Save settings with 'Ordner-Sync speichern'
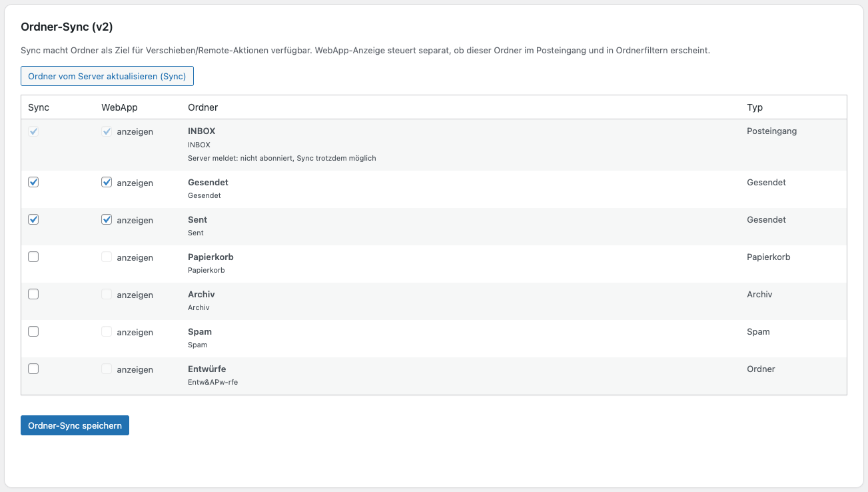The width and height of the screenshot is (868, 492). [75, 425]
